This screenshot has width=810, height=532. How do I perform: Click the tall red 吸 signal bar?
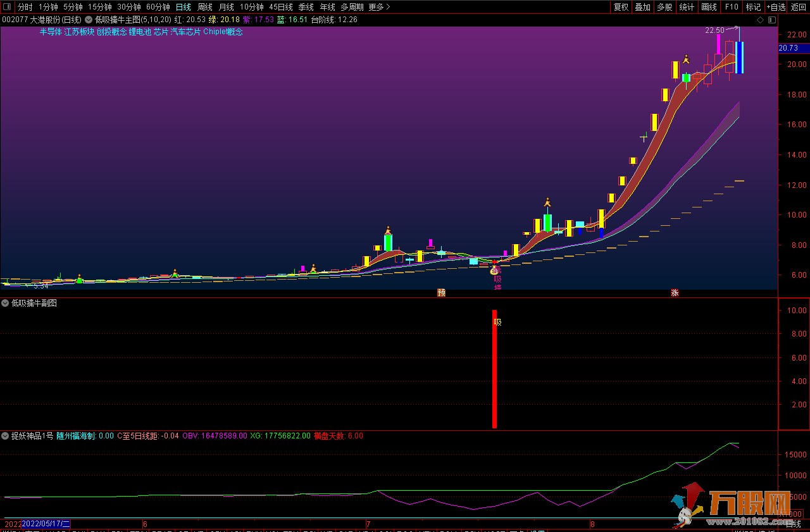494,369
